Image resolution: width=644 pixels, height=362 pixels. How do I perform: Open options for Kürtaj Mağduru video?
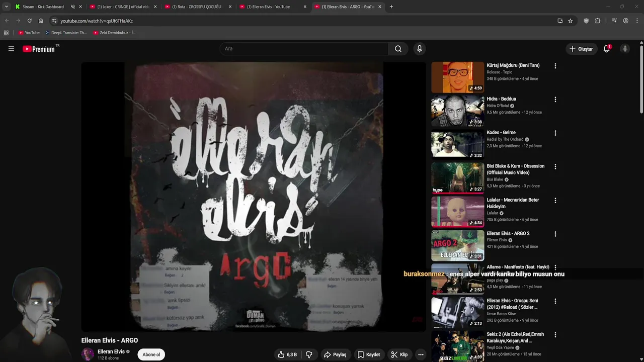tap(555, 66)
